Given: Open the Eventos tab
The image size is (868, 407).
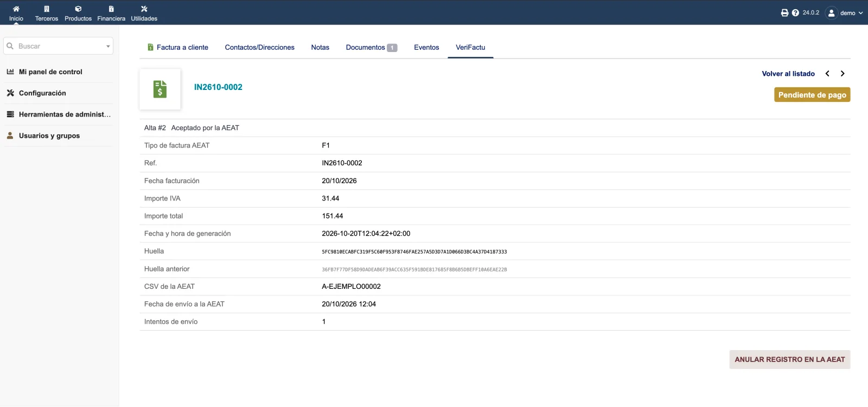Looking at the screenshot, I should pyautogui.click(x=426, y=47).
